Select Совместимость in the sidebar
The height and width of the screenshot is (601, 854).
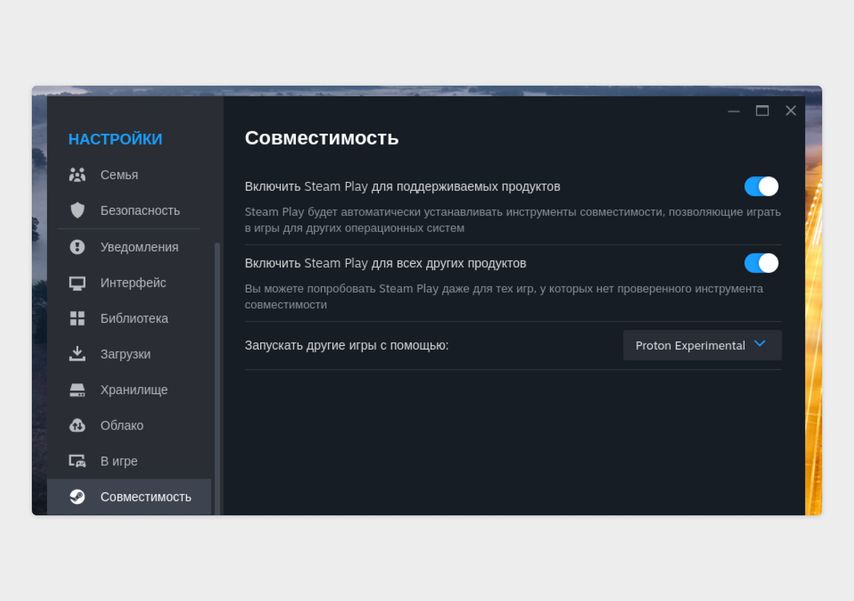coord(129,496)
